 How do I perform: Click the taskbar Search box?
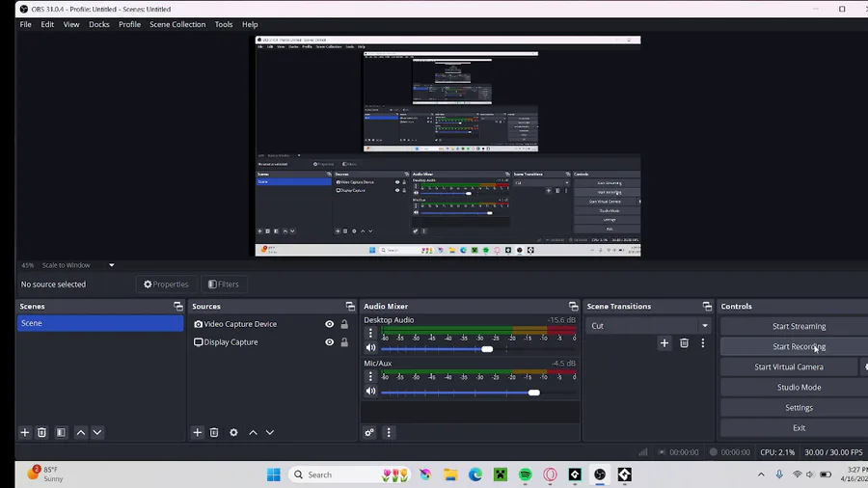pos(350,474)
